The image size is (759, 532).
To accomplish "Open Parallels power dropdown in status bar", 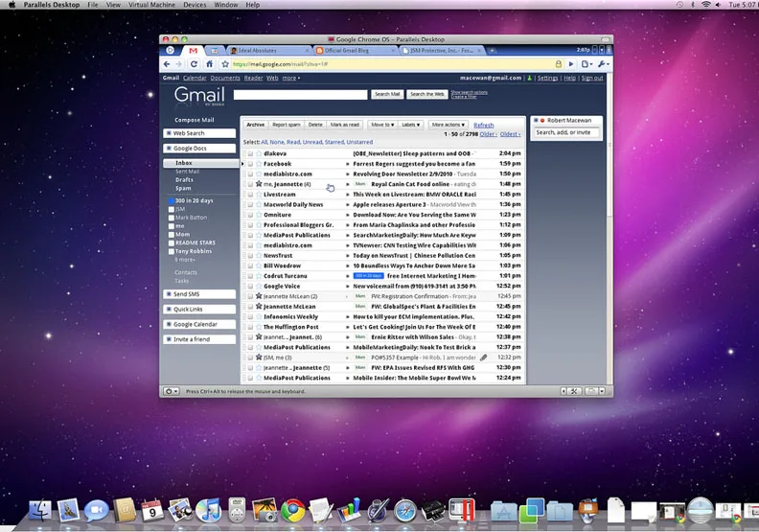I will click(x=171, y=391).
